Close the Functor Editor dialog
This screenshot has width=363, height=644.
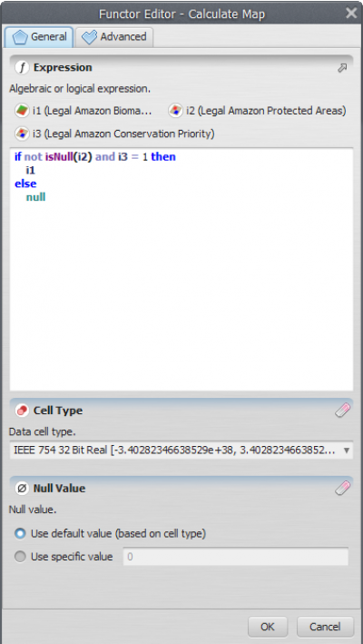[351, 13]
